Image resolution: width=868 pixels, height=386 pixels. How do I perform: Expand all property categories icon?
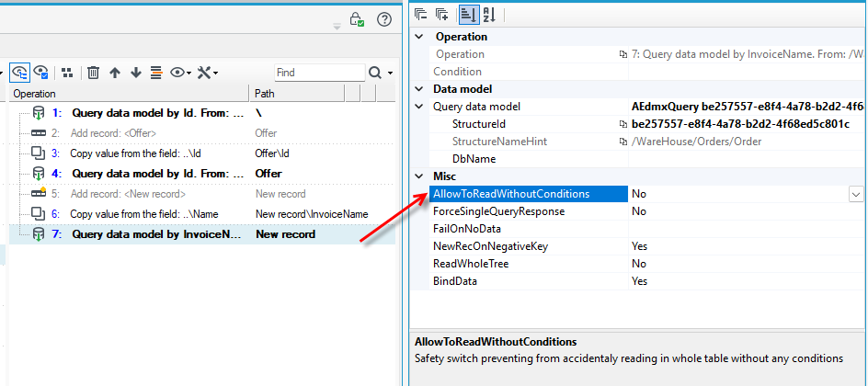(x=441, y=15)
